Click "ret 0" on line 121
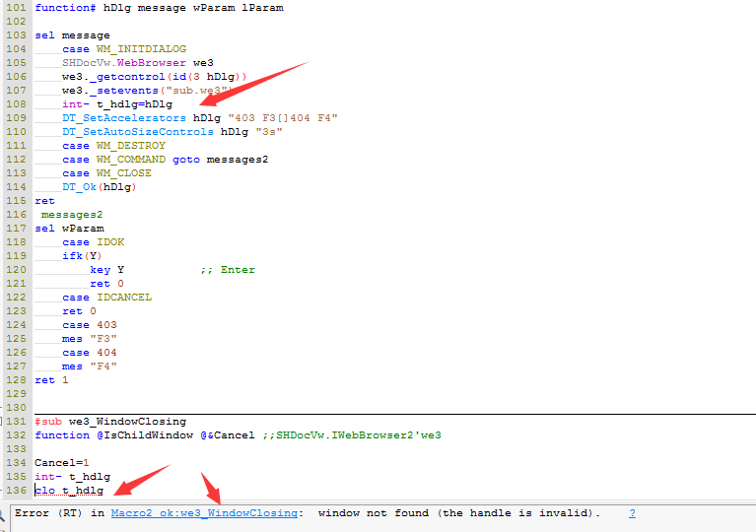 coord(107,284)
